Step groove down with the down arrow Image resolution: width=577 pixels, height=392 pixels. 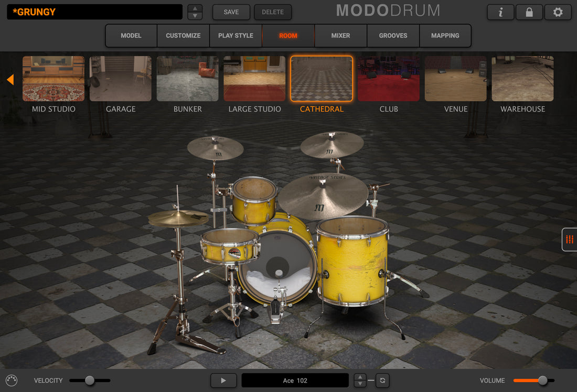360,384
